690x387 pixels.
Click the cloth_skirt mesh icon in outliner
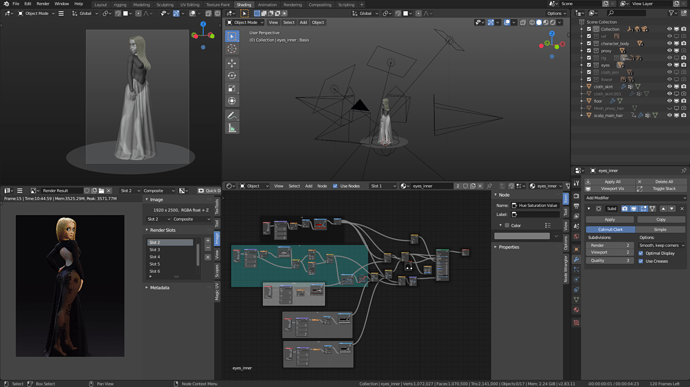(589, 87)
